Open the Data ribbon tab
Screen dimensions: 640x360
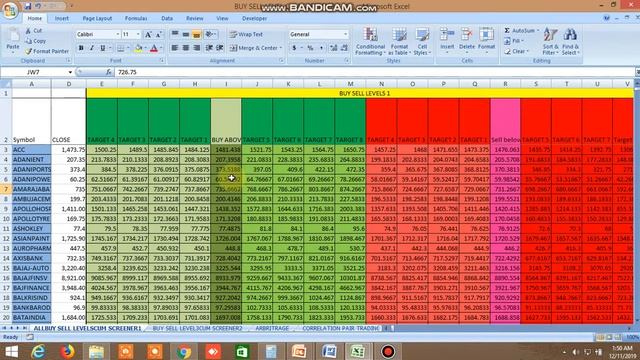coord(167,18)
